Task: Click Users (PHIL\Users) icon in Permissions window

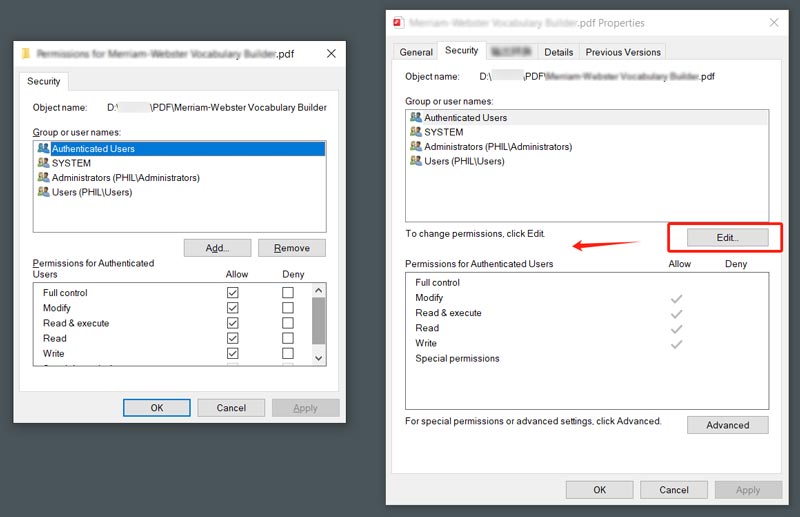Action: pos(43,192)
